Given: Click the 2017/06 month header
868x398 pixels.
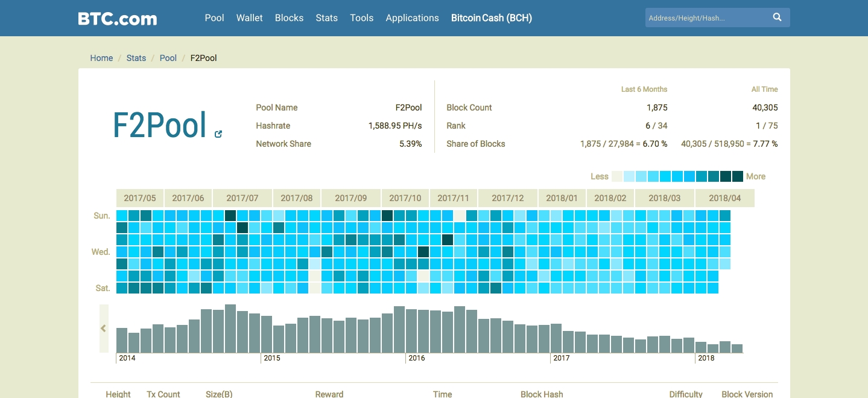Looking at the screenshot, I should tap(188, 198).
